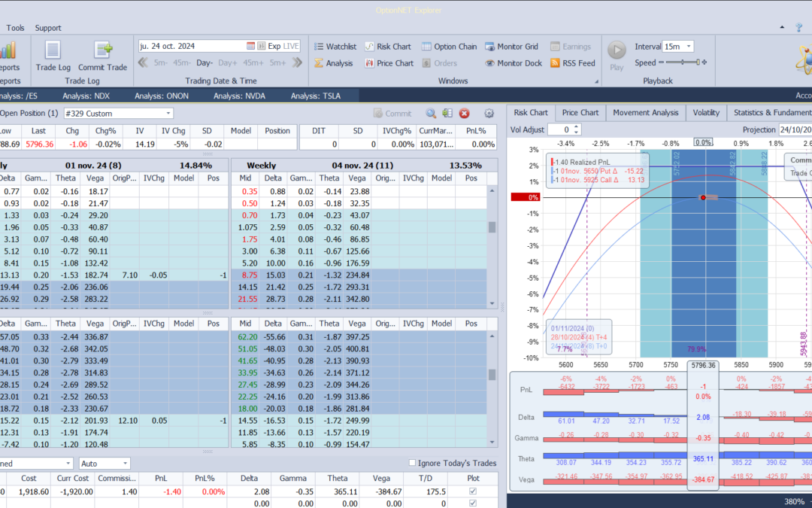Select the Statistics & Fundamentals tab

click(x=771, y=112)
